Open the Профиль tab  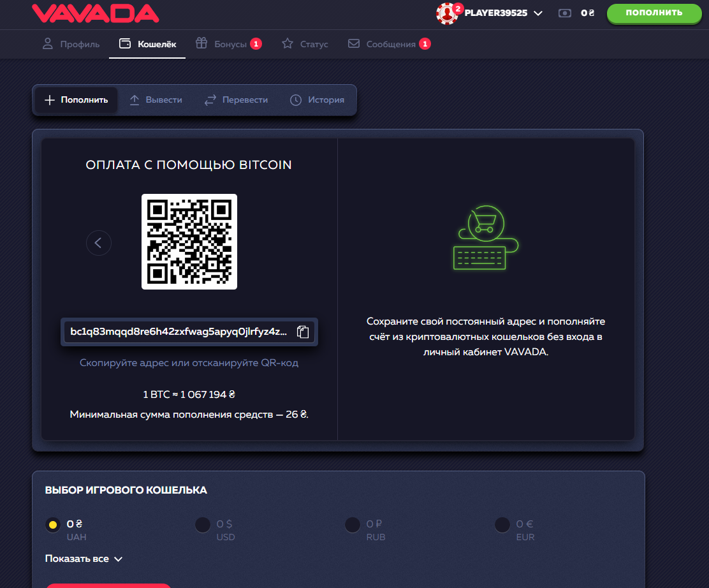click(71, 44)
